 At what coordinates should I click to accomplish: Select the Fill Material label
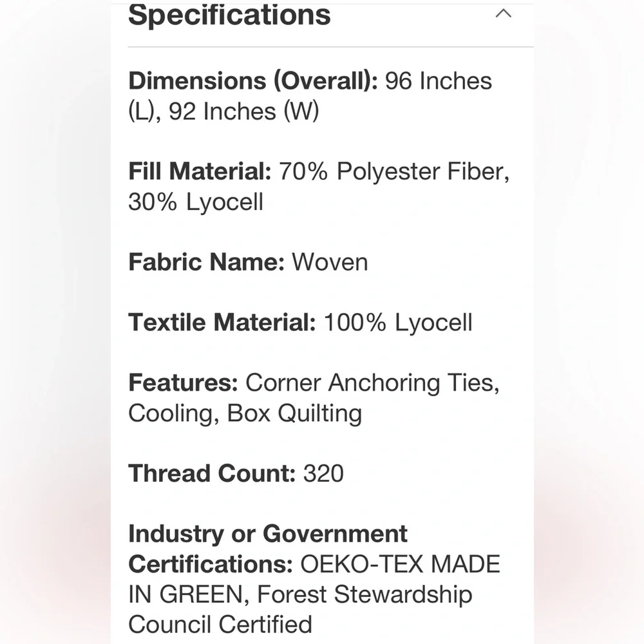point(200,171)
